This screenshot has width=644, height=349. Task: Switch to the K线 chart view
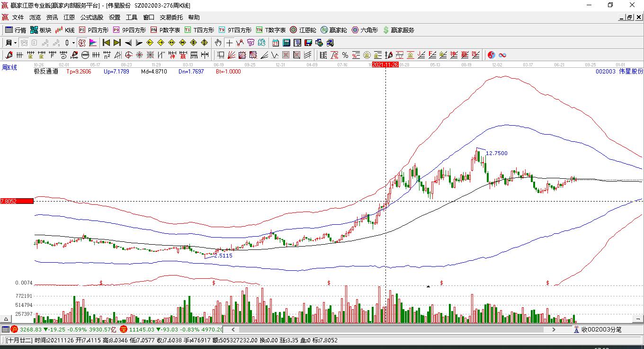point(65,30)
